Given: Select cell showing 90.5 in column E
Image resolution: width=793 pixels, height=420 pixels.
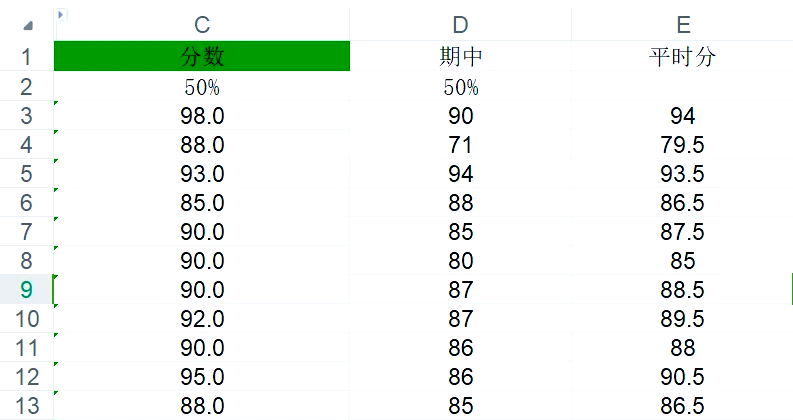Looking at the screenshot, I should 682,377.
